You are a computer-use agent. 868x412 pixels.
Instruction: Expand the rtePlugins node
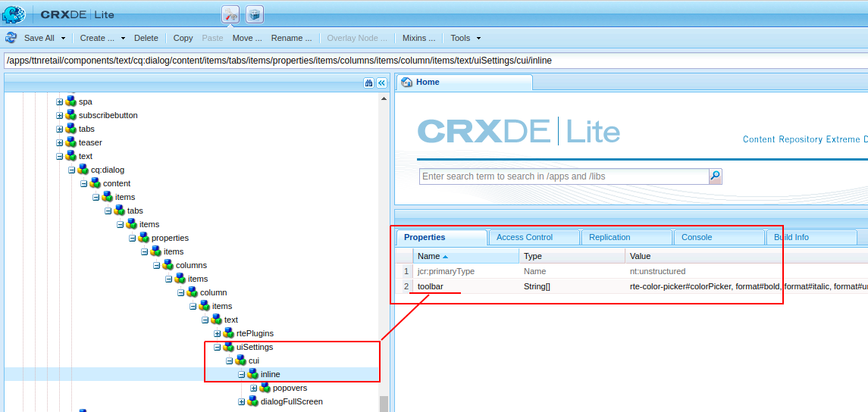coord(218,333)
